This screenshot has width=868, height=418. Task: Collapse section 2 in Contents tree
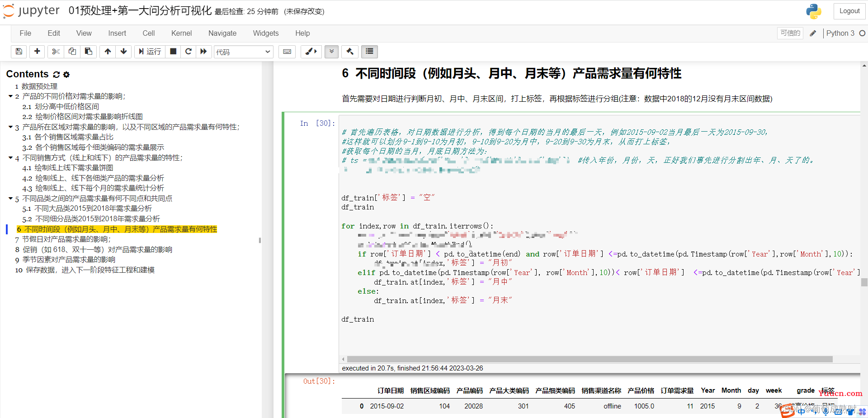coord(10,96)
